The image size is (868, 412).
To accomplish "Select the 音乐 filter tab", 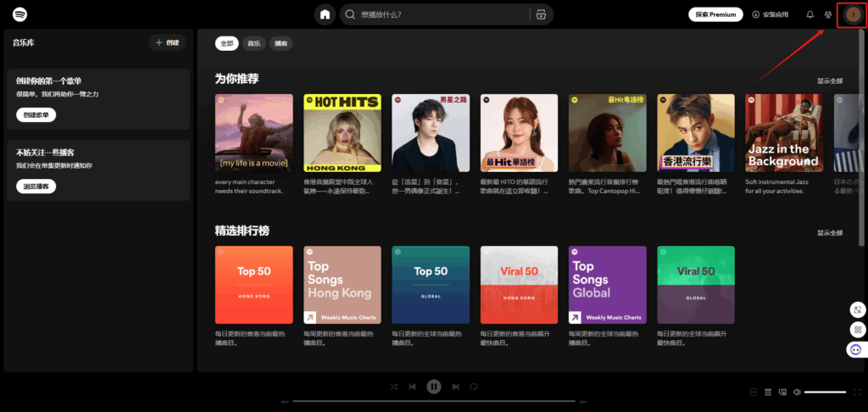I will (x=253, y=44).
